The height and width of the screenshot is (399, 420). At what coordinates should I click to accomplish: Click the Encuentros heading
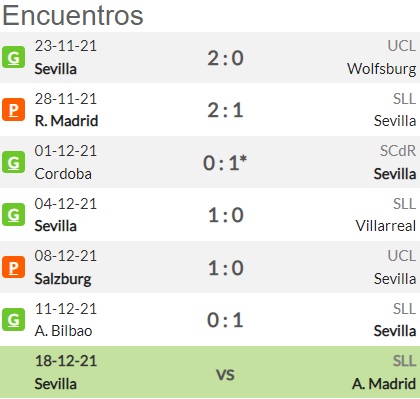tap(73, 15)
